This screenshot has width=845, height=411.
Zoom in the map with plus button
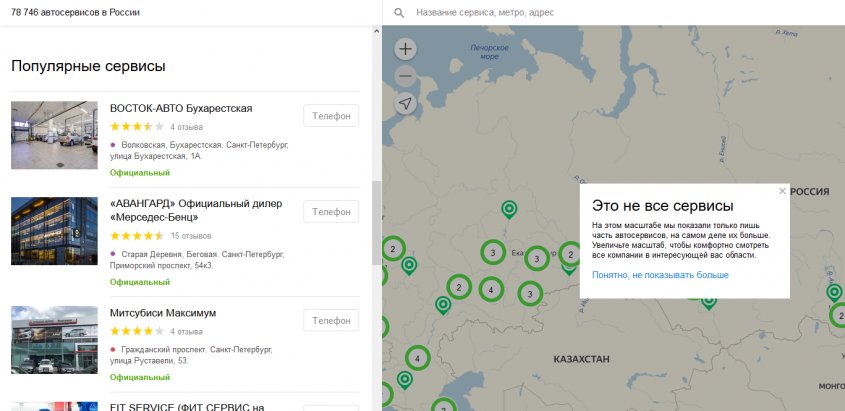(x=405, y=48)
